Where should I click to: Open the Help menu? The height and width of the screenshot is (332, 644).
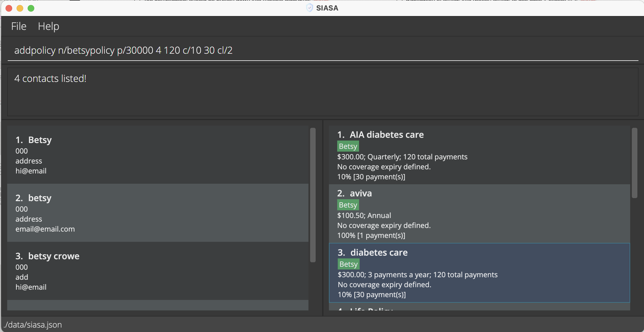[x=48, y=26]
